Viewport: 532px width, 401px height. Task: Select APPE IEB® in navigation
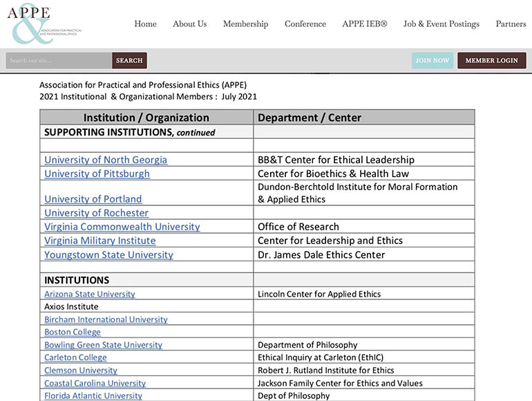coord(364,24)
